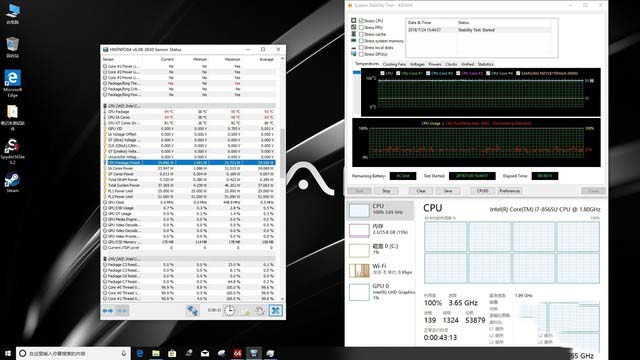
Task: Switch to the Cooling Fans tab
Action: tap(394, 64)
